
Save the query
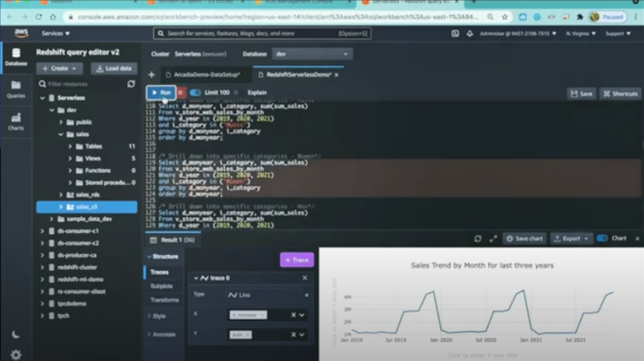(x=581, y=93)
